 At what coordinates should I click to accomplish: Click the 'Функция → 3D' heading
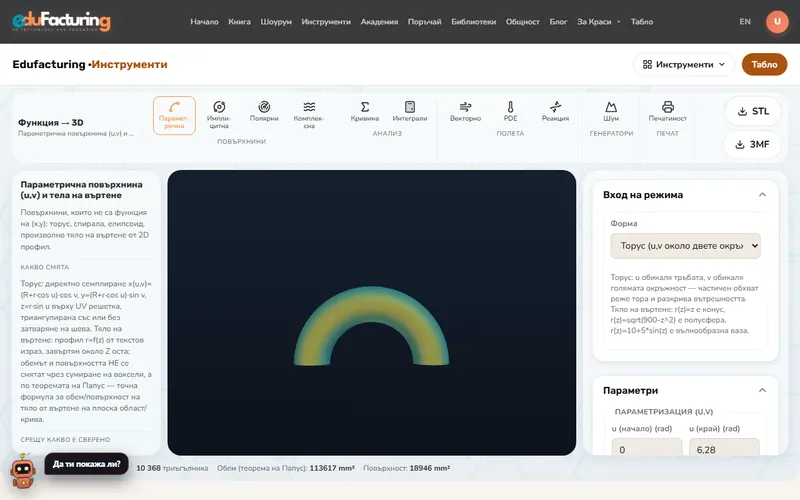[x=51, y=122]
